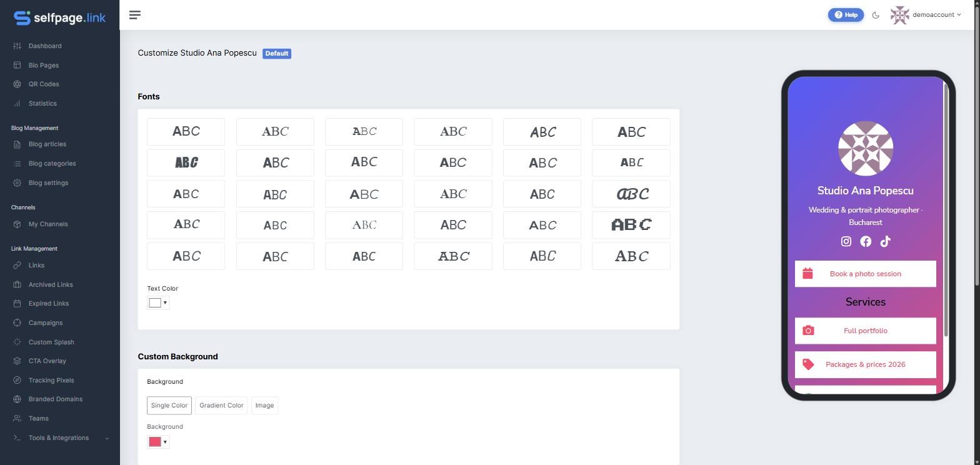The height and width of the screenshot is (465, 980).
Task: Expand the Tools & Integrations submenu
Action: tap(60, 438)
